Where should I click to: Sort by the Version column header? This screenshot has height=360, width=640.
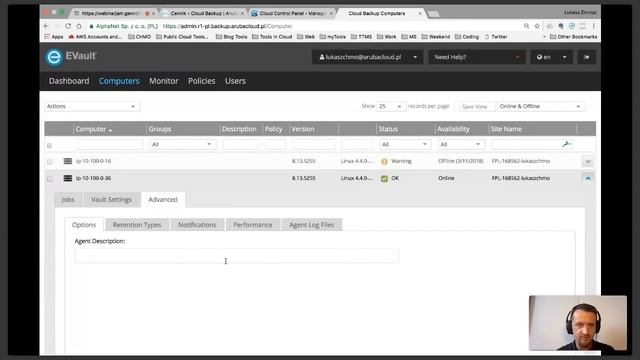[x=303, y=129]
